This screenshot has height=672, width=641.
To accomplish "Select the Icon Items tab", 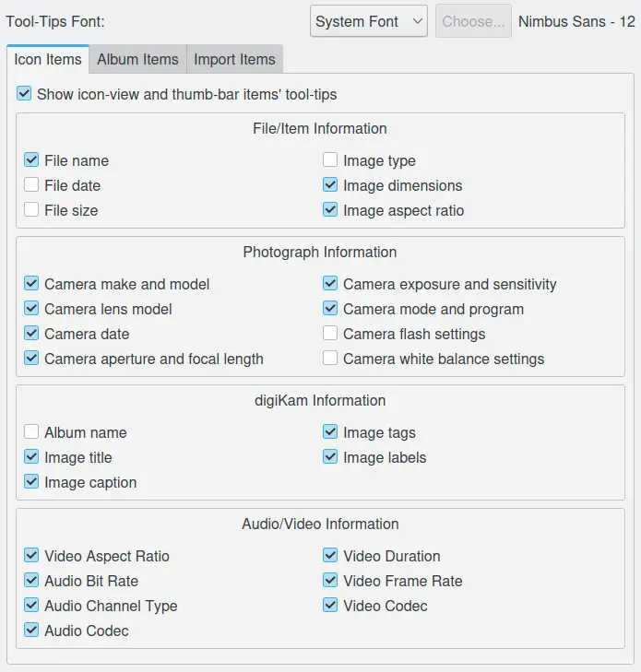I will (x=48, y=59).
